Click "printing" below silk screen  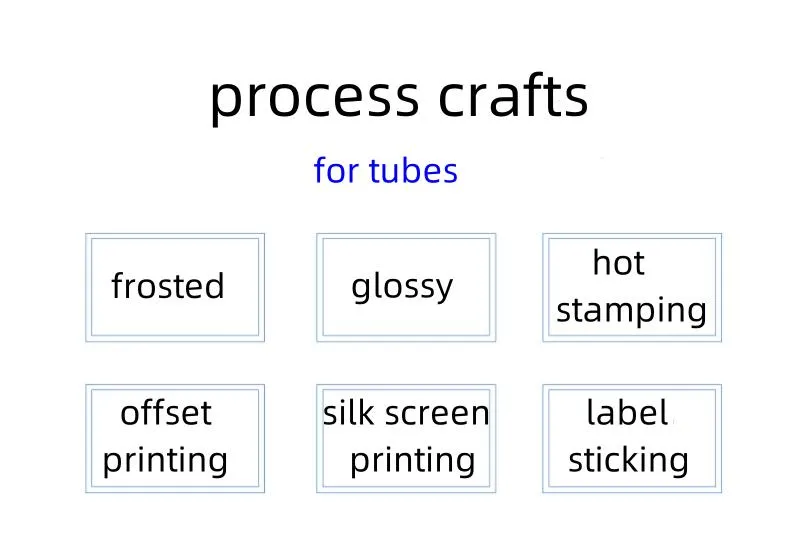coord(412,460)
